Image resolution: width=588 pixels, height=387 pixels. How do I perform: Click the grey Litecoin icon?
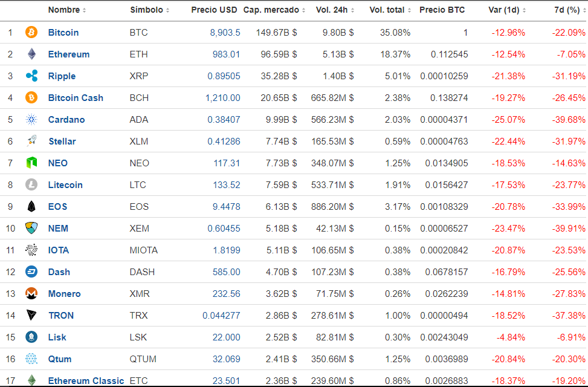[31, 184]
